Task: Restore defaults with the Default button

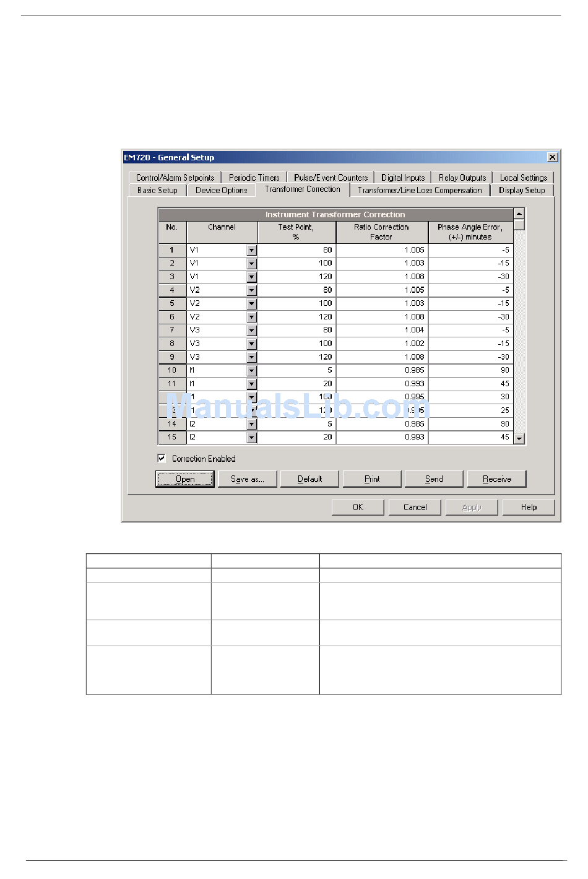Action: pyautogui.click(x=309, y=479)
